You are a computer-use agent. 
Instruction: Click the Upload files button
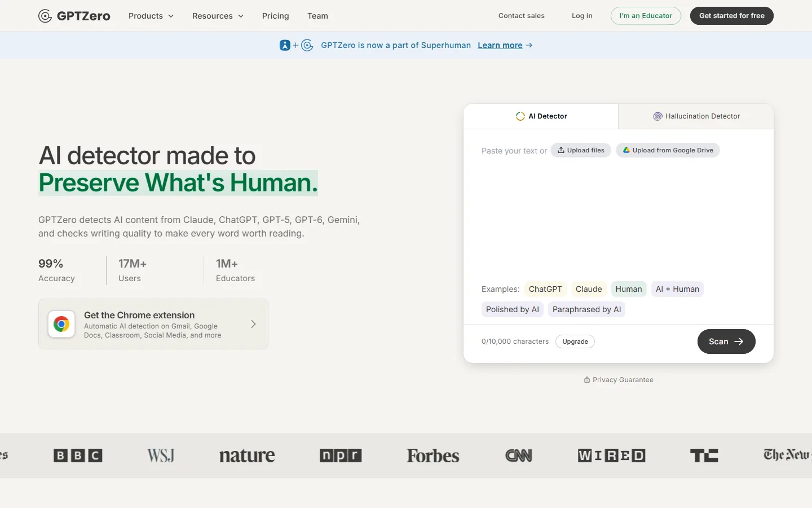click(581, 150)
